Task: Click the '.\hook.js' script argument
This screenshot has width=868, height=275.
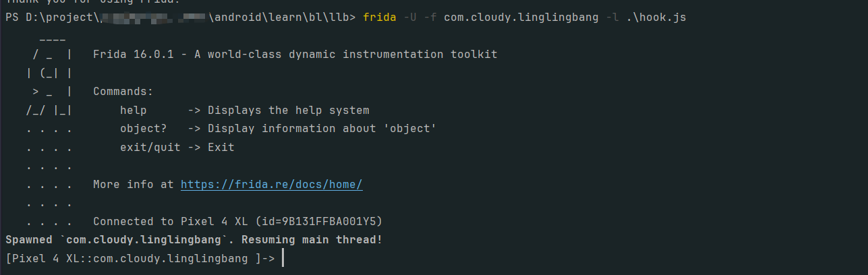Action: [656, 17]
